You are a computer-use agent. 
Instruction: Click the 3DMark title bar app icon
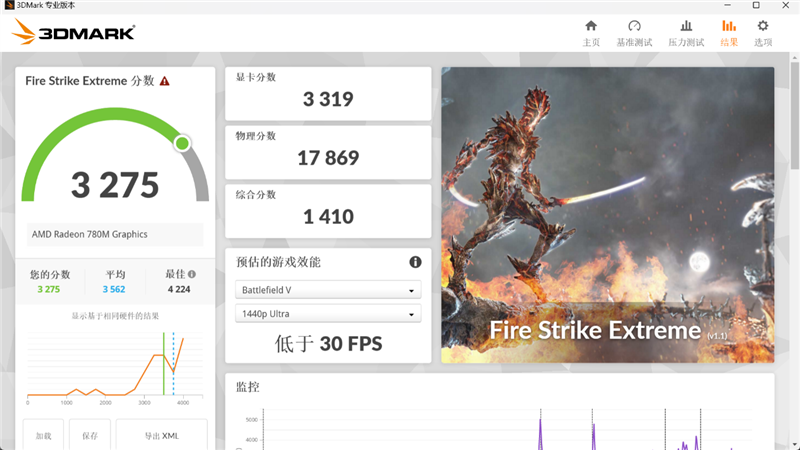pyautogui.click(x=9, y=5)
